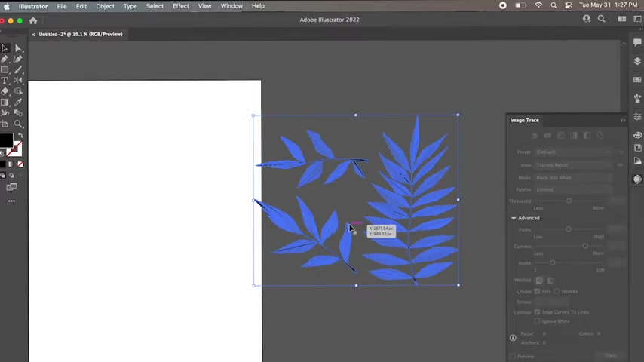Open the Preset dropdown
The height and width of the screenshot is (362, 644).
573,152
